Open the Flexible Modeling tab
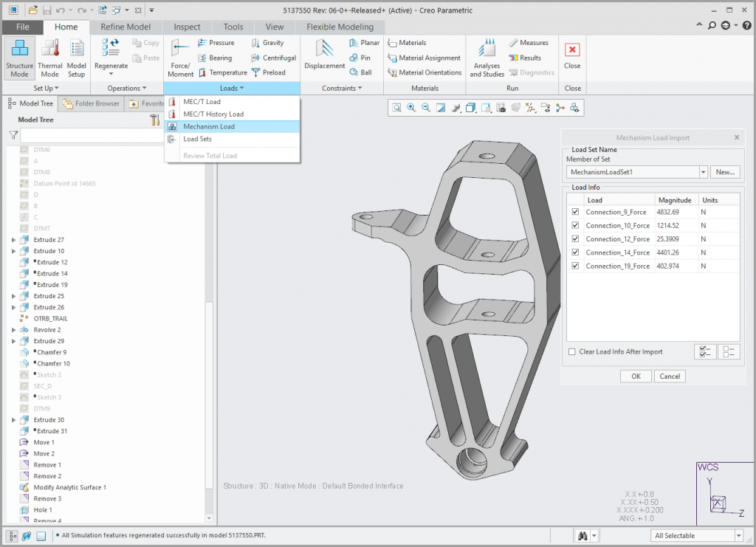The width and height of the screenshot is (756, 547). tap(340, 27)
